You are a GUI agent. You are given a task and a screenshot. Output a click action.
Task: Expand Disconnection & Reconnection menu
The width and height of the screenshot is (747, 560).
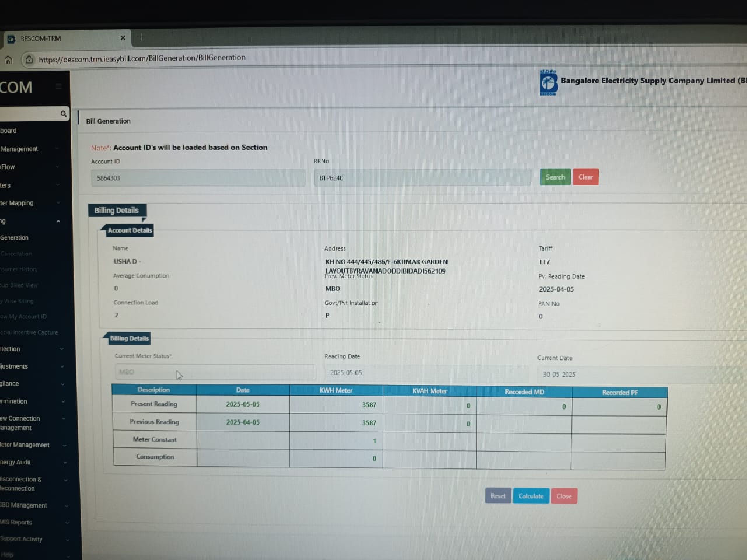pyautogui.click(x=33, y=484)
